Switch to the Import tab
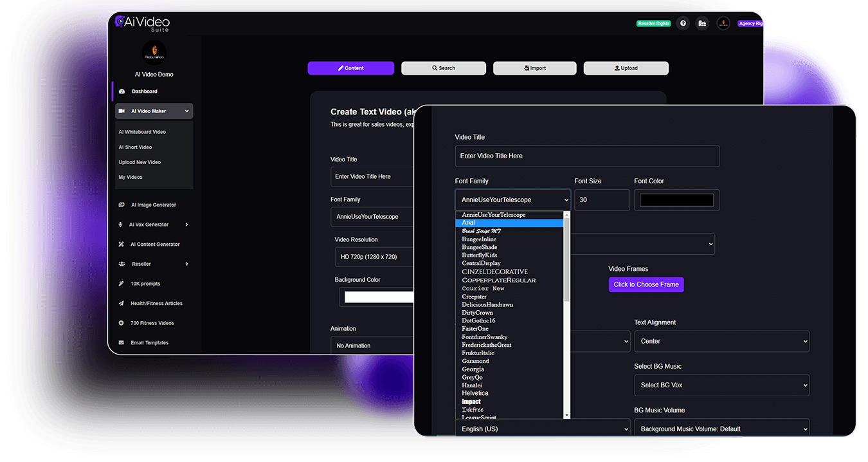The height and width of the screenshot is (462, 868). 535,68
